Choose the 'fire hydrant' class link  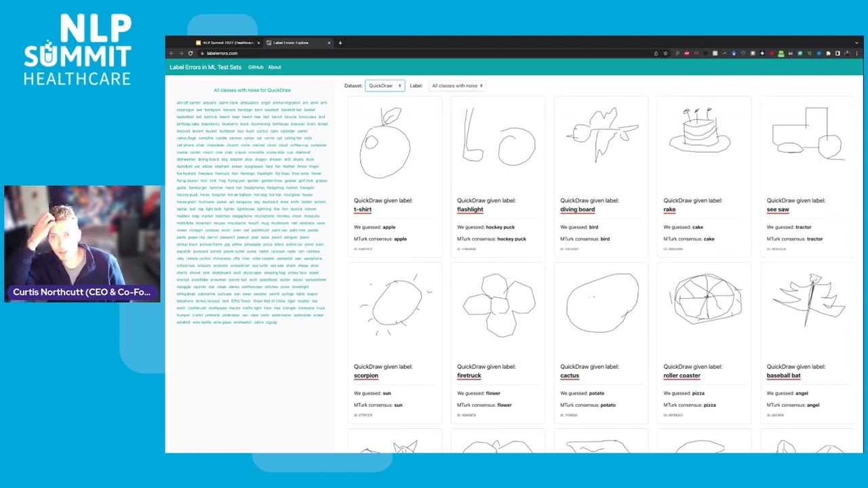(x=186, y=174)
